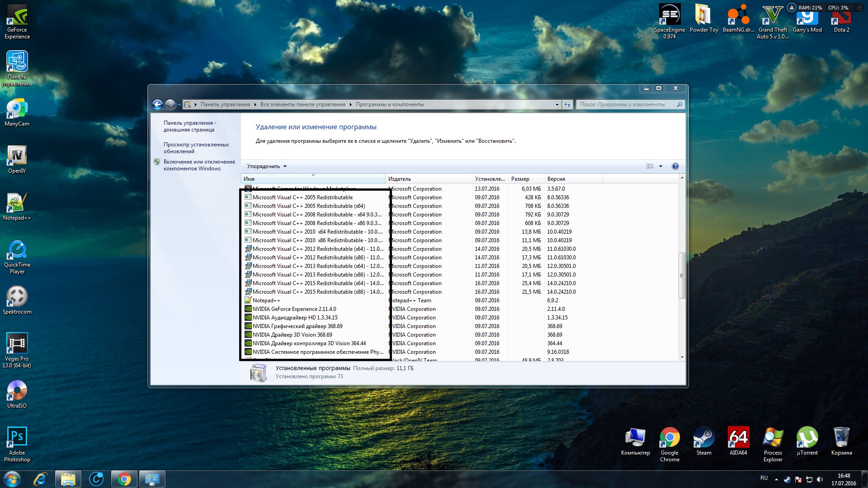Launch AIDA64 desktop shortcut

(x=738, y=441)
